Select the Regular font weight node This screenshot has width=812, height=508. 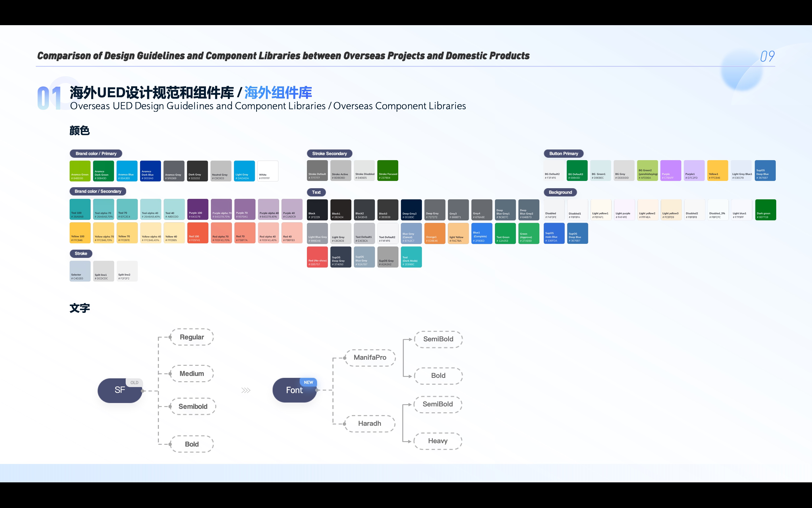point(192,337)
